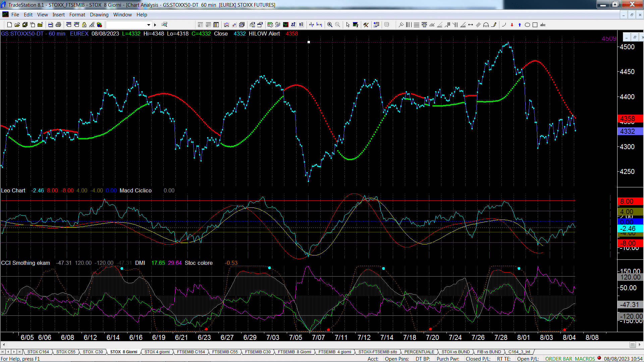
Task: Click the Zoom In magnifier icon
Action: point(330,25)
